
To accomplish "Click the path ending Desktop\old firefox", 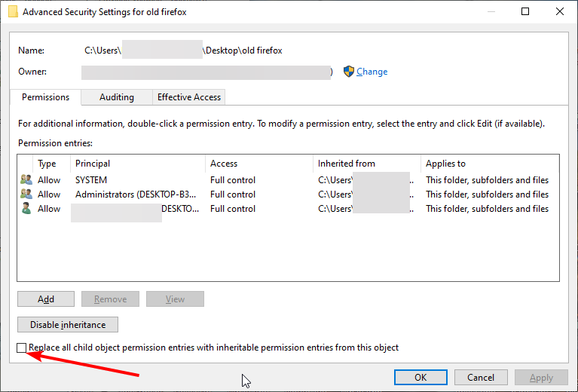I will coord(183,51).
